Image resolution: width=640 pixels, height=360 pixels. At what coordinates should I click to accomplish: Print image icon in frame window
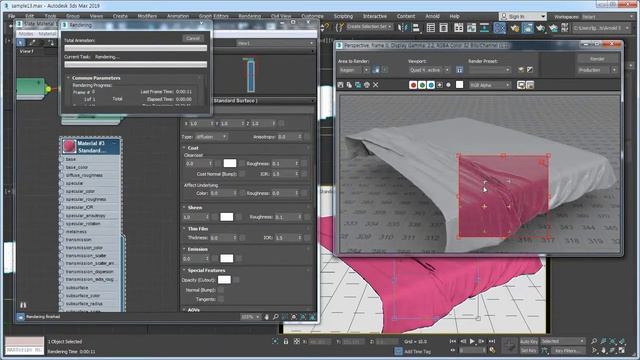tap(367, 85)
